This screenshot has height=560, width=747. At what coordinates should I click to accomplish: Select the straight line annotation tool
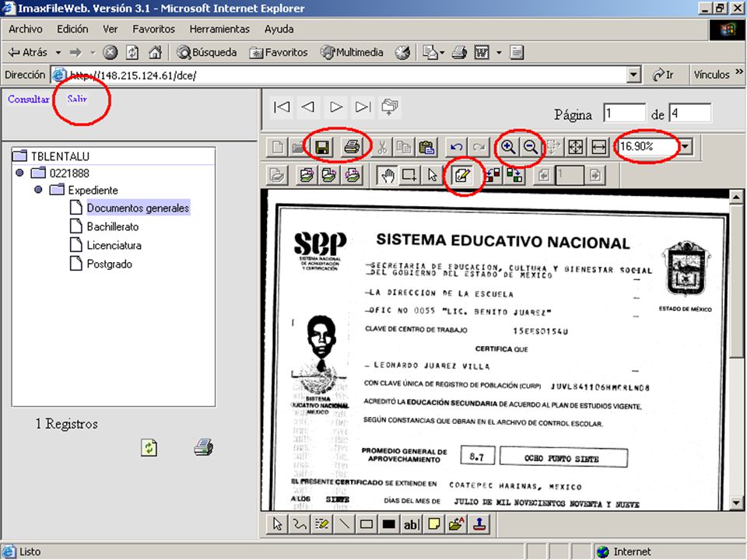click(x=344, y=524)
